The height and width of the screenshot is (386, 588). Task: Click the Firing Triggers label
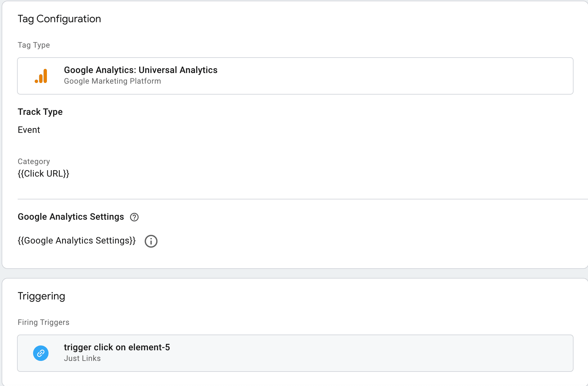pyautogui.click(x=43, y=322)
